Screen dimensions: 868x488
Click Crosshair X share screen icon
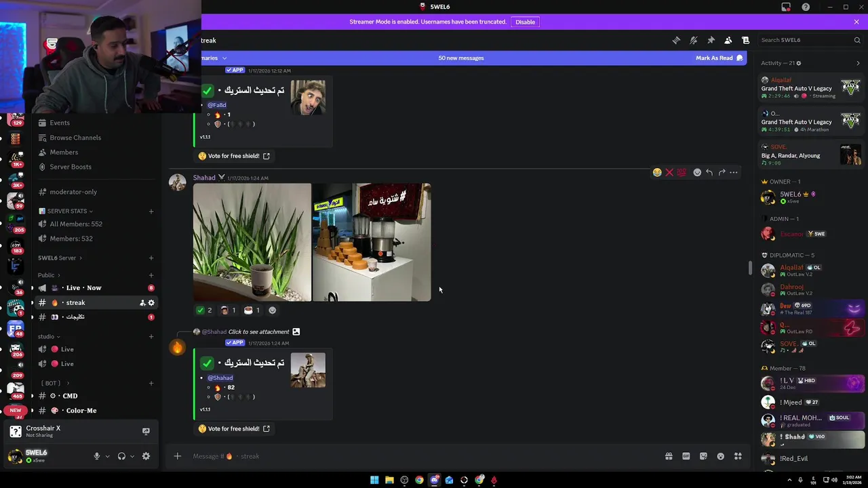click(x=146, y=431)
